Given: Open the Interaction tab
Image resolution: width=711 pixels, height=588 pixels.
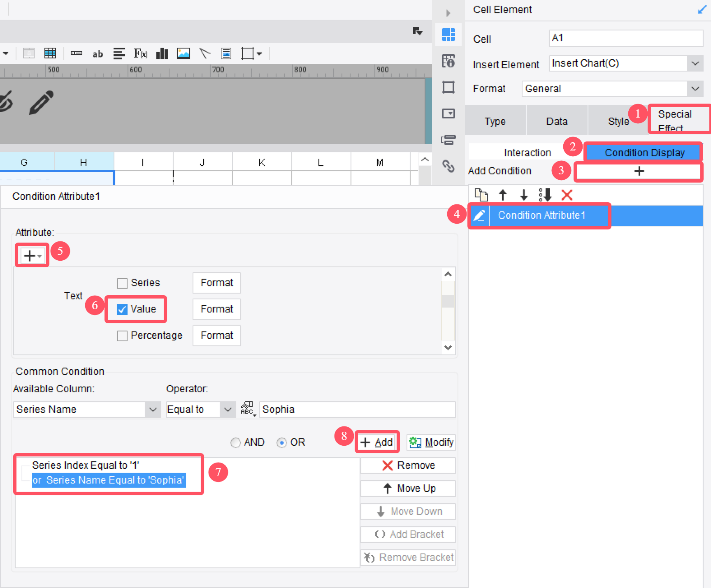Looking at the screenshot, I should (527, 153).
